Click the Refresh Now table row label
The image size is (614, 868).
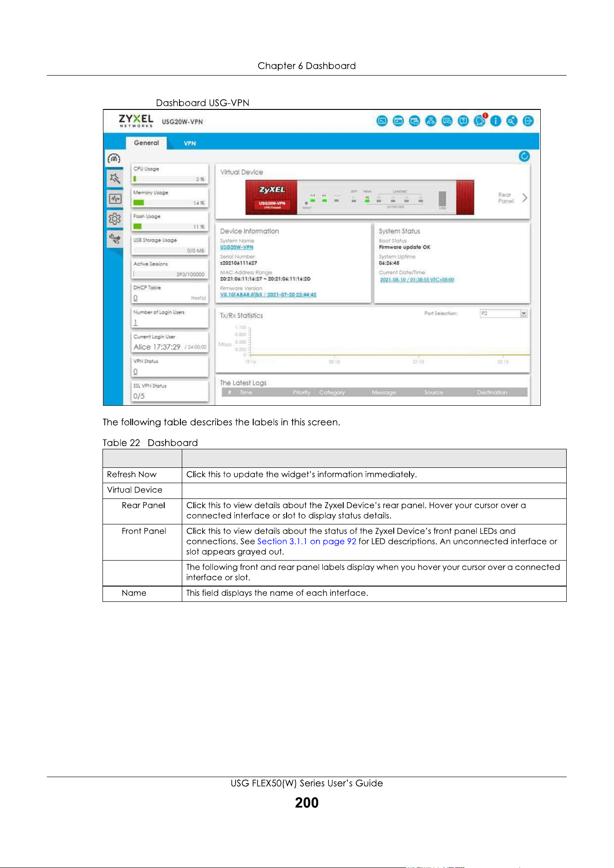click(132, 475)
